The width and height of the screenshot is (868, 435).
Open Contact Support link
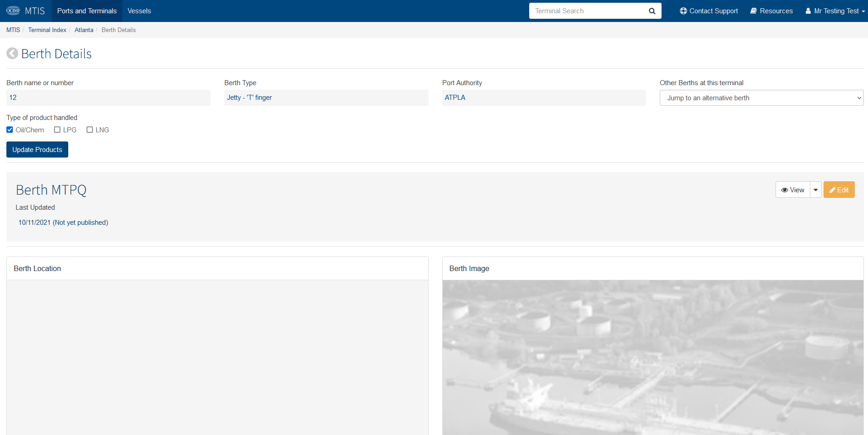pyautogui.click(x=709, y=11)
